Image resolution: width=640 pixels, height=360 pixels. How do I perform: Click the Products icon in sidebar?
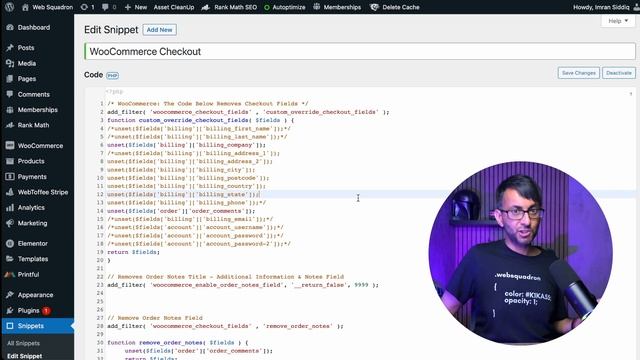coord(10,161)
